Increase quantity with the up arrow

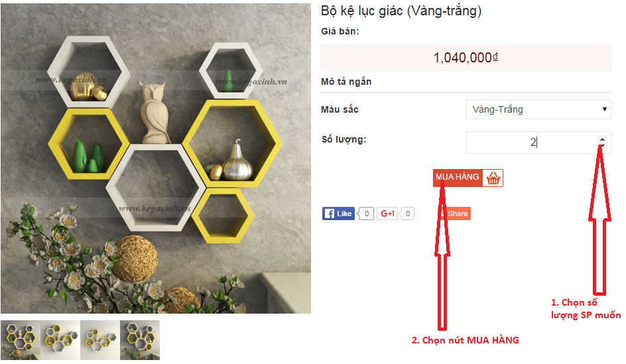[602, 139]
